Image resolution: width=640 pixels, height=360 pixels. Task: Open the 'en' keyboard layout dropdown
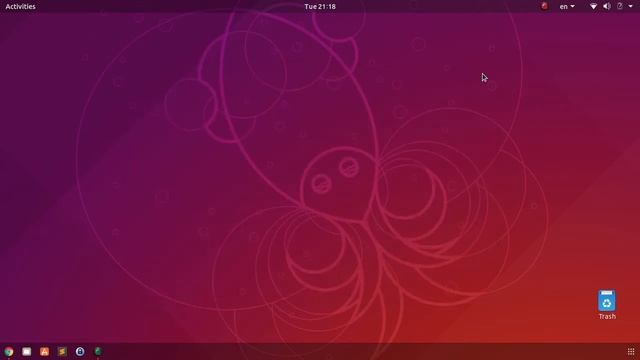[567, 7]
